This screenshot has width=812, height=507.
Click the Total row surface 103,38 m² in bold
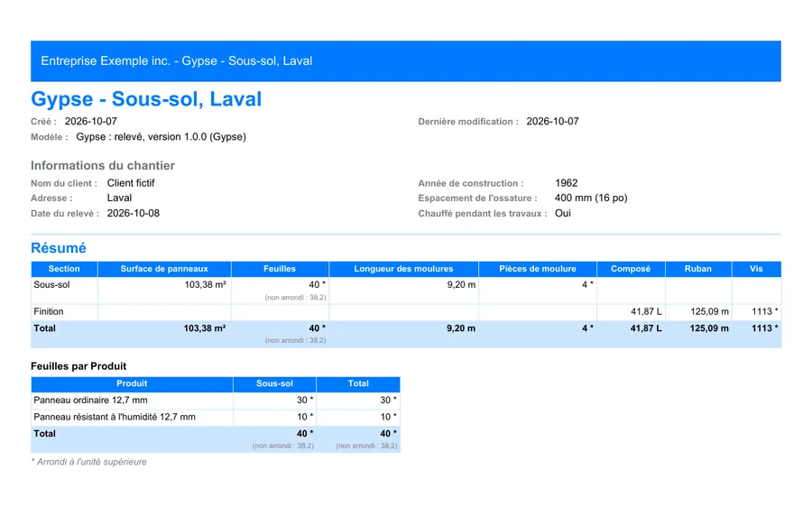tap(205, 328)
